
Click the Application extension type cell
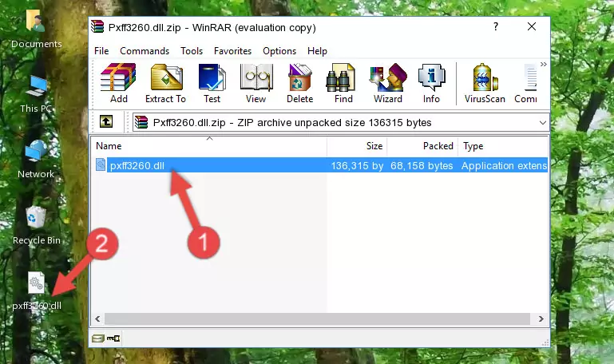[504, 165]
